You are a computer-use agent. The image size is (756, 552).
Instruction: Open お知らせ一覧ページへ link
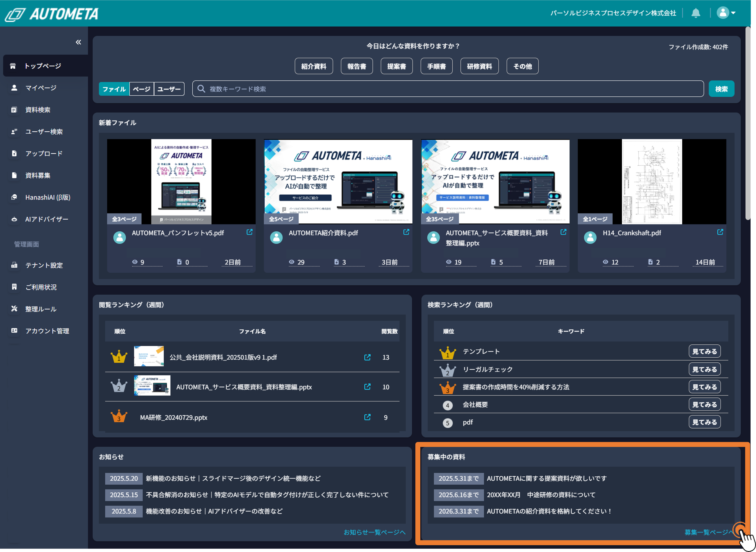coord(375,532)
